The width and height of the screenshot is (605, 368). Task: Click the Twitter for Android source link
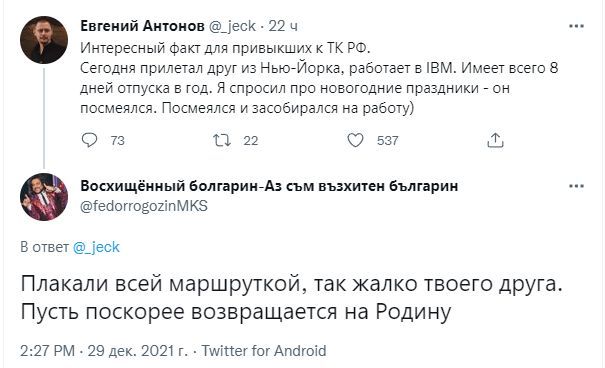pyautogui.click(x=264, y=351)
